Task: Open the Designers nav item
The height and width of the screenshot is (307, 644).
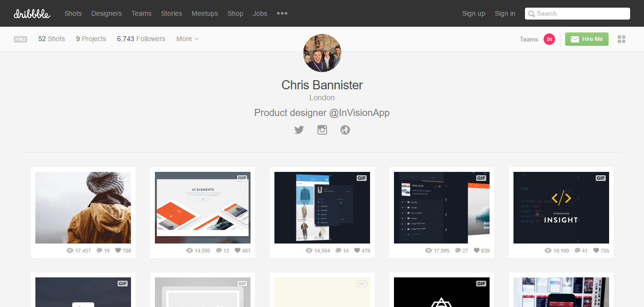Action: [x=107, y=13]
